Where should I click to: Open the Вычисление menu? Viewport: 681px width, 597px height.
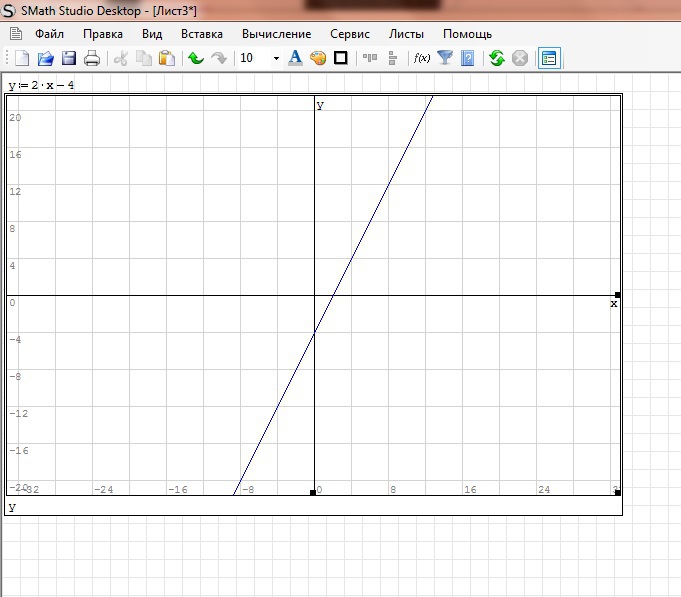click(276, 34)
